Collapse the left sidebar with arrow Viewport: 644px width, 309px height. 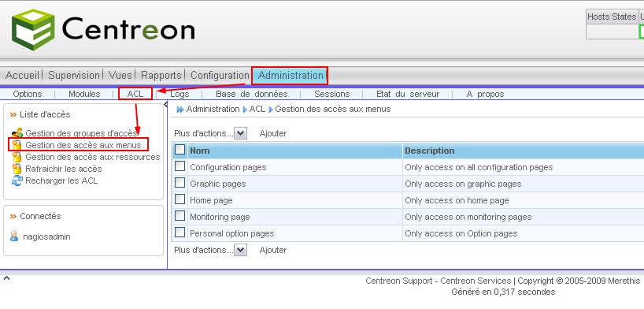(165, 105)
